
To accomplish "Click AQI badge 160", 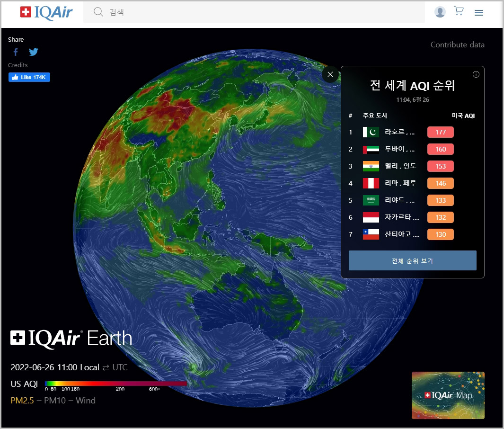I will pyautogui.click(x=441, y=149).
